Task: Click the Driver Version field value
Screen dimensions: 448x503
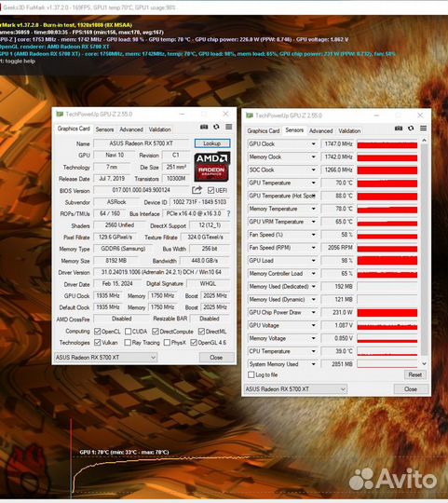Action: pyautogui.click(x=161, y=272)
